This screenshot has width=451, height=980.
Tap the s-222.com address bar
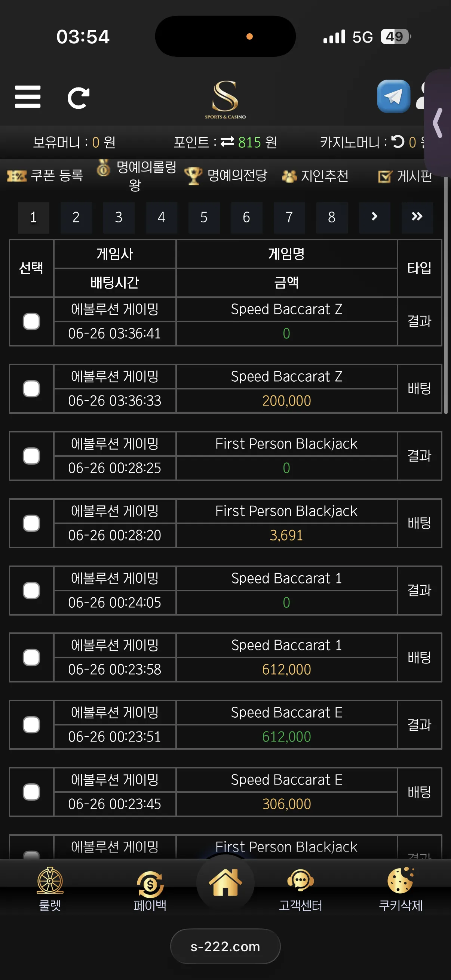(x=225, y=946)
